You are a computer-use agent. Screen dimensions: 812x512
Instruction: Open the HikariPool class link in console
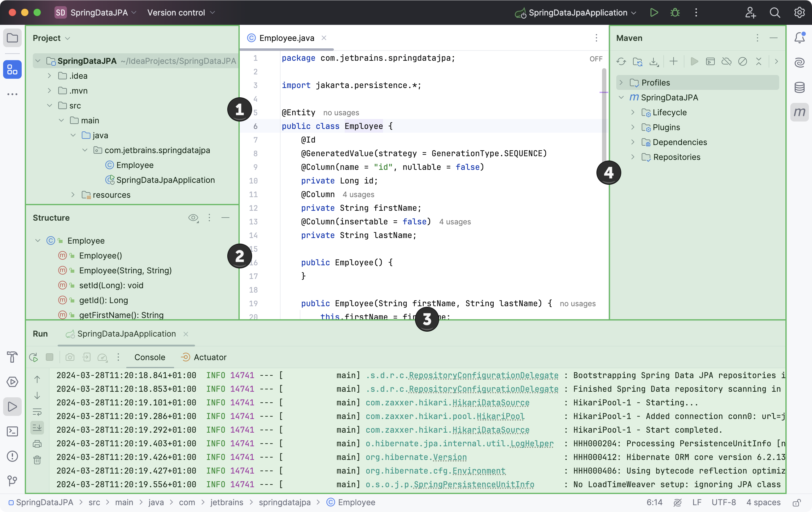pyautogui.click(x=500, y=416)
